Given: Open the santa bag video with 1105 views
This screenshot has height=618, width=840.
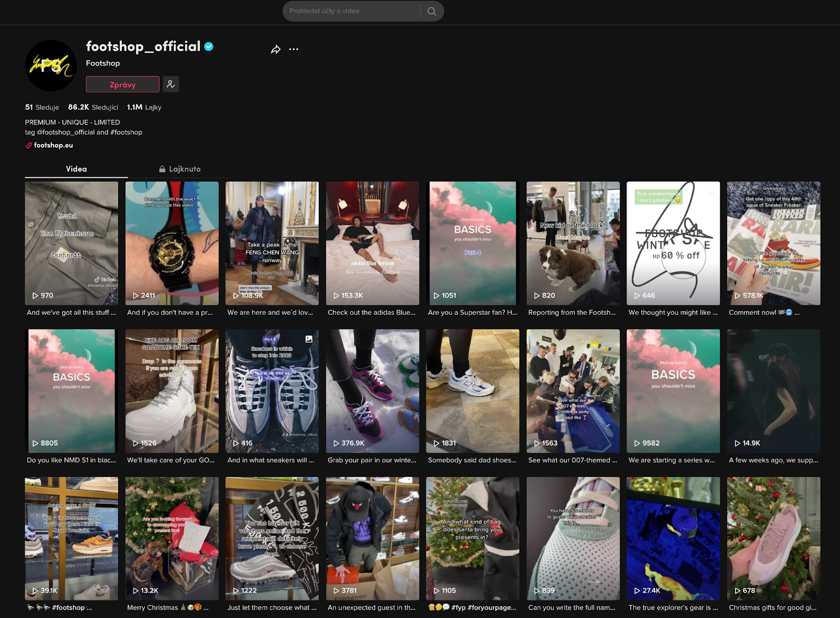Looking at the screenshot, I should pyautogui.click(x=472, y=538).
